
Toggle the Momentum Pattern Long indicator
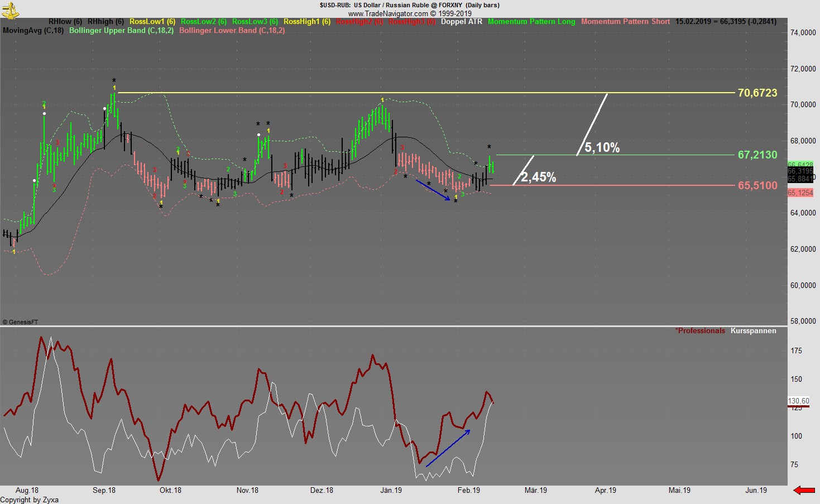click(x=531, y=22)
